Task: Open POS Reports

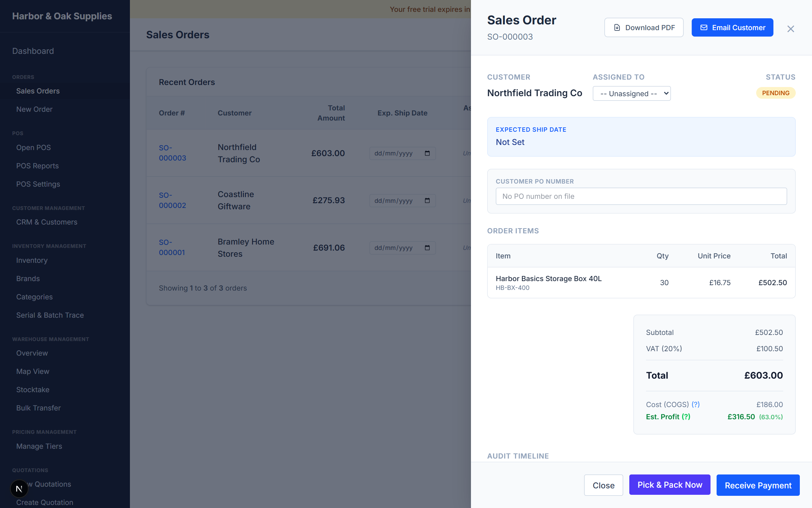Action: 38,166
